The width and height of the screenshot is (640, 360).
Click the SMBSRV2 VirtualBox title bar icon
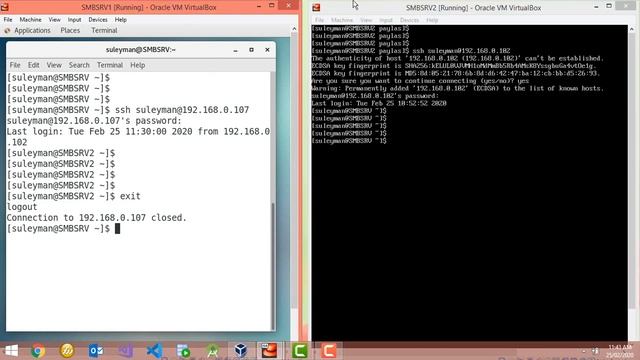(316, 8)
